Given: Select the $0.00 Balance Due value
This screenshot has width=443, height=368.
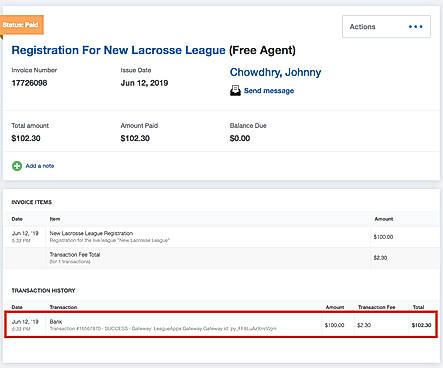Looking at the screenshot, I should (240, 138).
